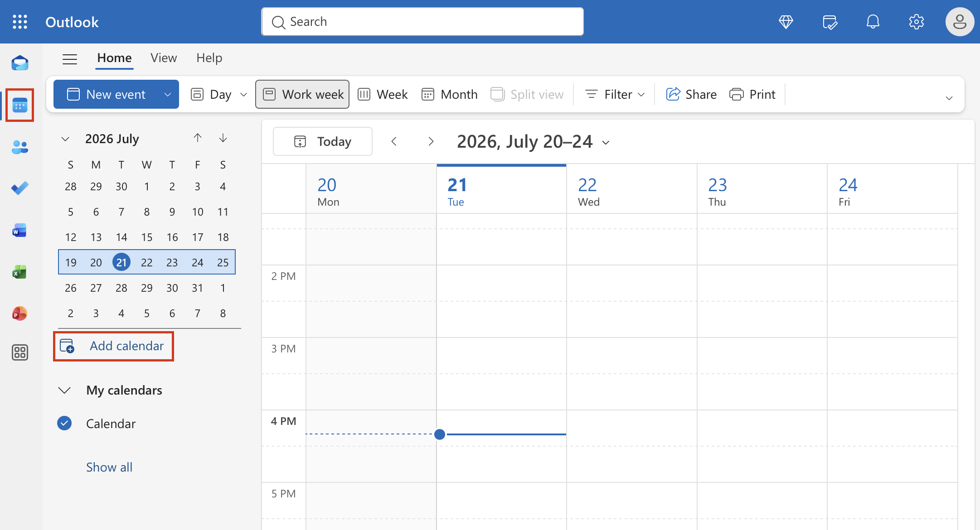Jump to Today
Viewport: 980px width, 530px height.
(323, 141)
